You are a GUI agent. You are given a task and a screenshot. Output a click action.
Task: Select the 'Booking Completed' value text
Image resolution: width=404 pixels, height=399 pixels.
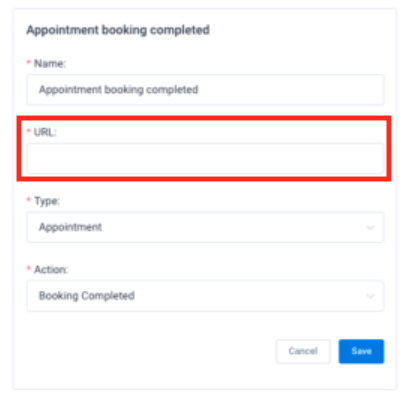87,296
